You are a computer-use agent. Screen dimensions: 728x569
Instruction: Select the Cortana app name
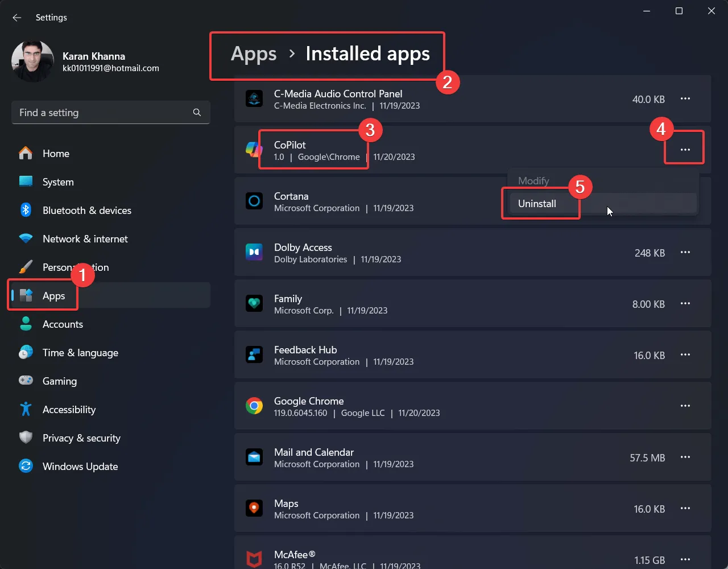[291, 196]
